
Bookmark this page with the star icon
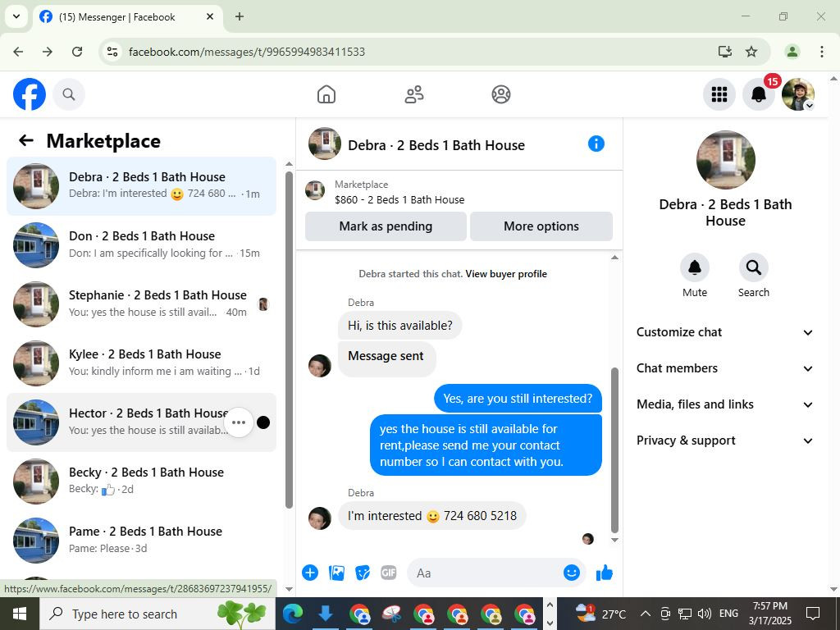(751, 52)
